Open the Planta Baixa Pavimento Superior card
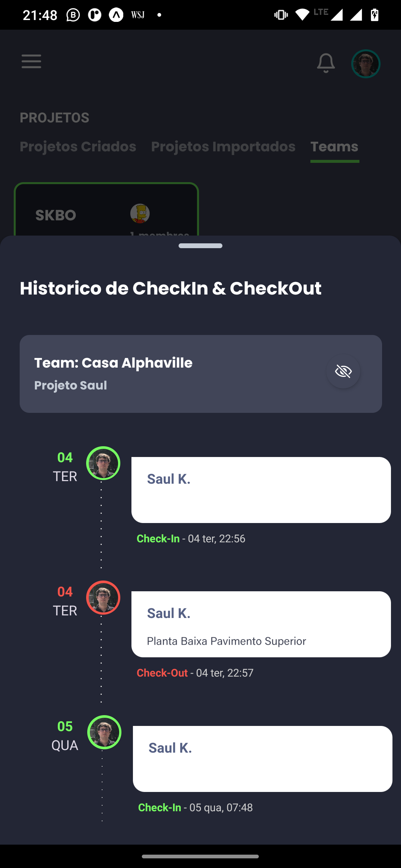 point(261,624)
